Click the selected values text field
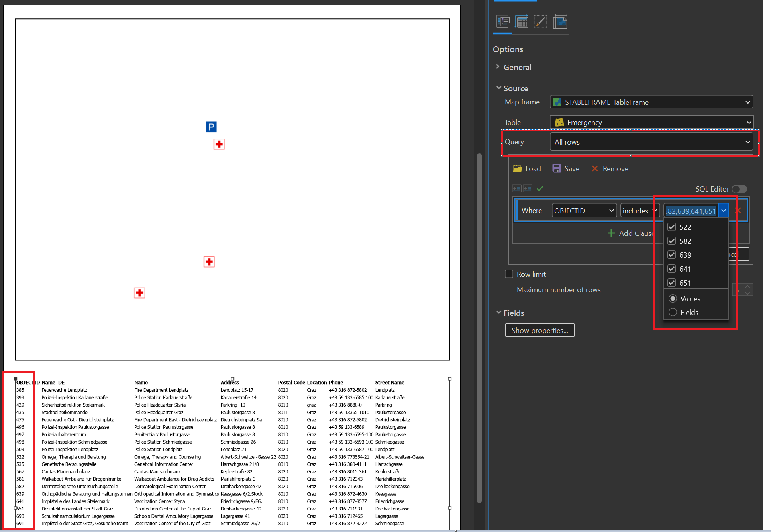 pyautogui.click(x=691, y=211)
